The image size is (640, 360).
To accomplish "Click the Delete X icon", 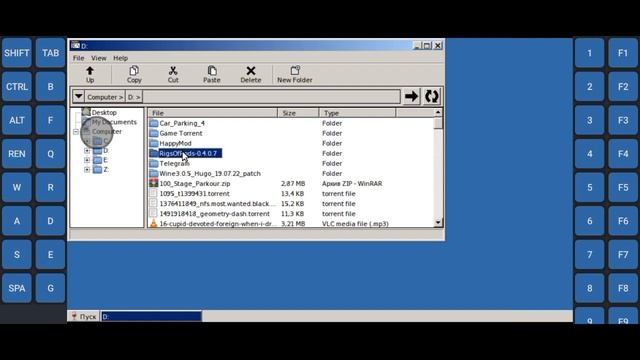I will coord(251,71).
